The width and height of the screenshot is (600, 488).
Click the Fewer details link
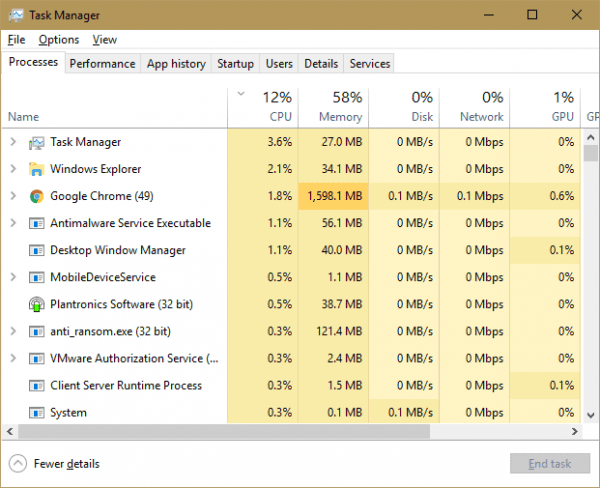click(x=67, y=464)
